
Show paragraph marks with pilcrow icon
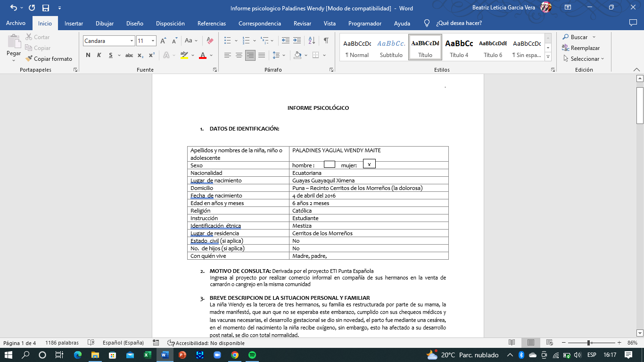tap(326, 41)
